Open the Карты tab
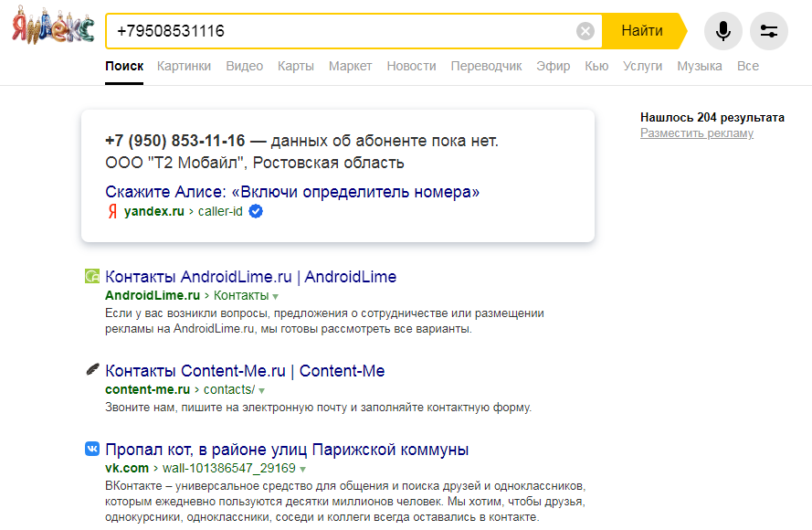This screenshot has width=812, height=530. [x=296, y=67]
